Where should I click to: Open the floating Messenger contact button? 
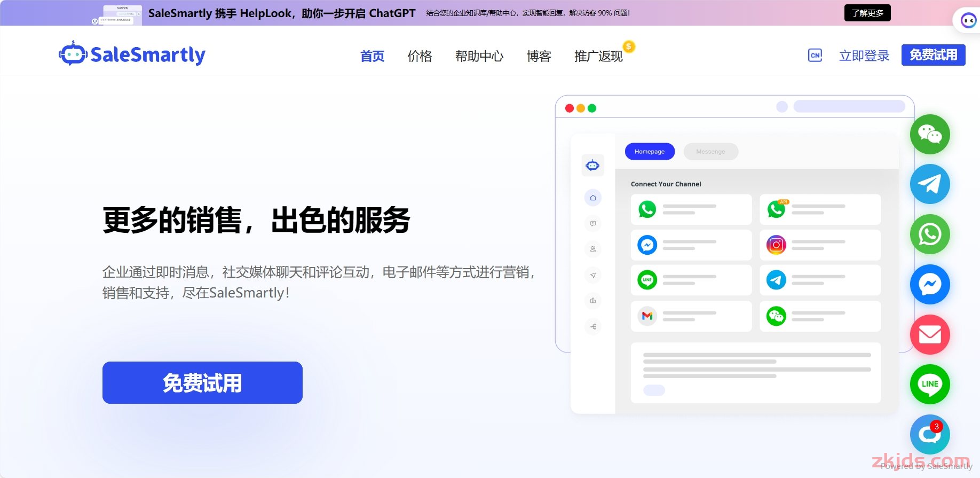pos(930,284)
